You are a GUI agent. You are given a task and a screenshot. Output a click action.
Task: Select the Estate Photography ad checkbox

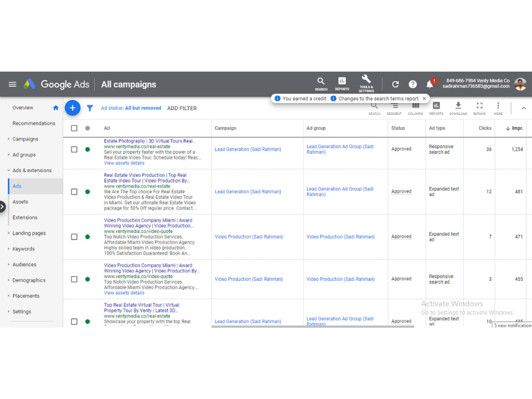pos(74,149)
